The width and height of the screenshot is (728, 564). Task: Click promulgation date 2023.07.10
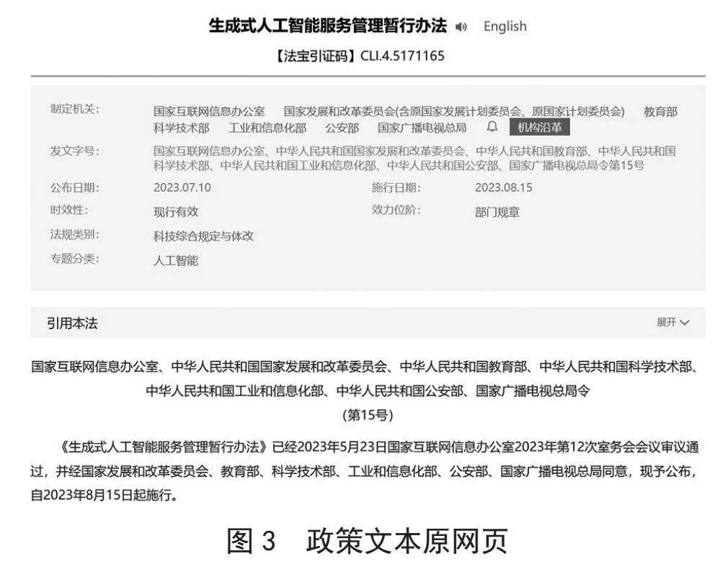[182, 187]
